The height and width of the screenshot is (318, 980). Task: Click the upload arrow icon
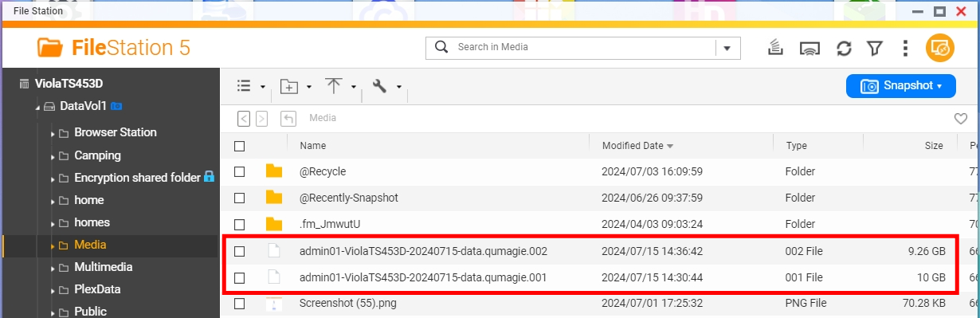(x=334, y=86)
